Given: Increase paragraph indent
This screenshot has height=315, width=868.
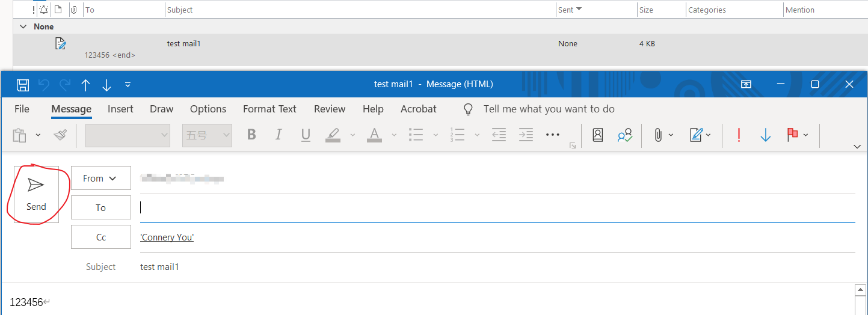Looking at the screenshot, I should tap(526, 135).
